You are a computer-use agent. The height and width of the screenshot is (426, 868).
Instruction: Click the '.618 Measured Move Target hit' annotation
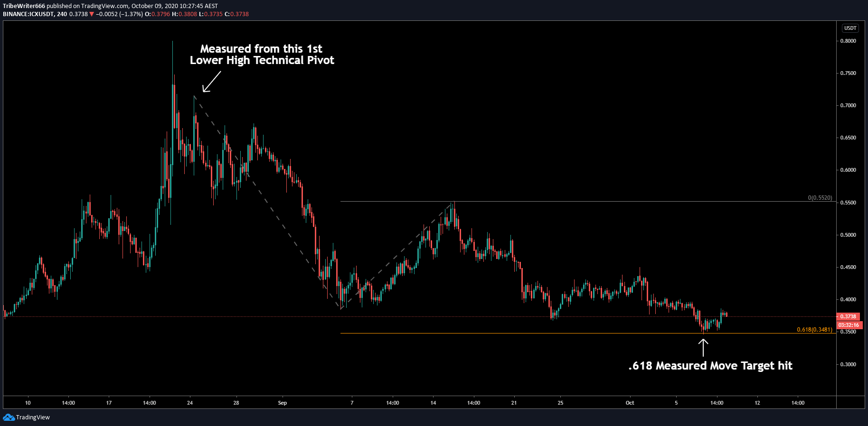pos(710,366)
